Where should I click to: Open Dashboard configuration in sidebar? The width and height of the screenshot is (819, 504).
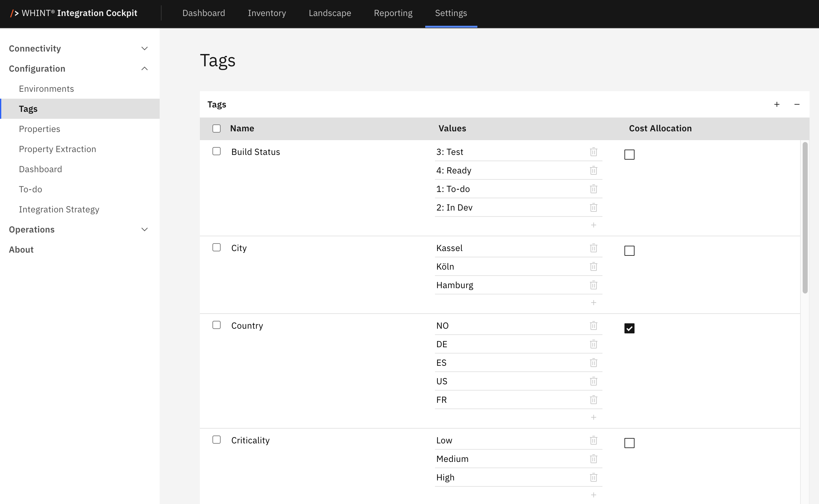click(80, 169)
